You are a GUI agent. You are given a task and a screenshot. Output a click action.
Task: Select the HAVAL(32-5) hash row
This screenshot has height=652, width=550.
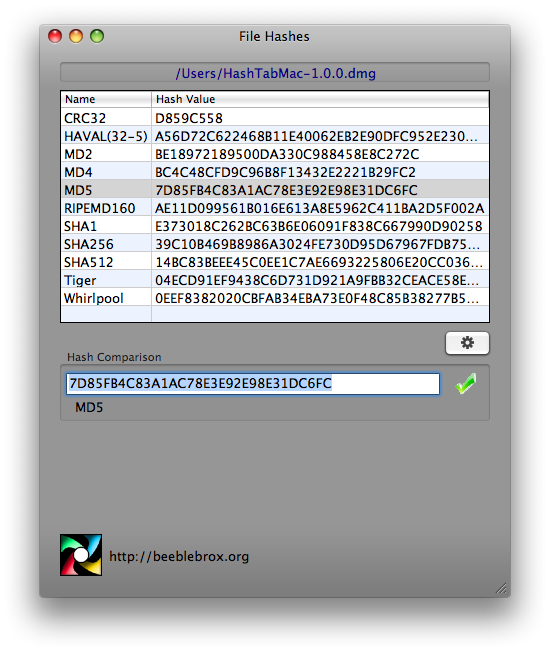[275, 136]
